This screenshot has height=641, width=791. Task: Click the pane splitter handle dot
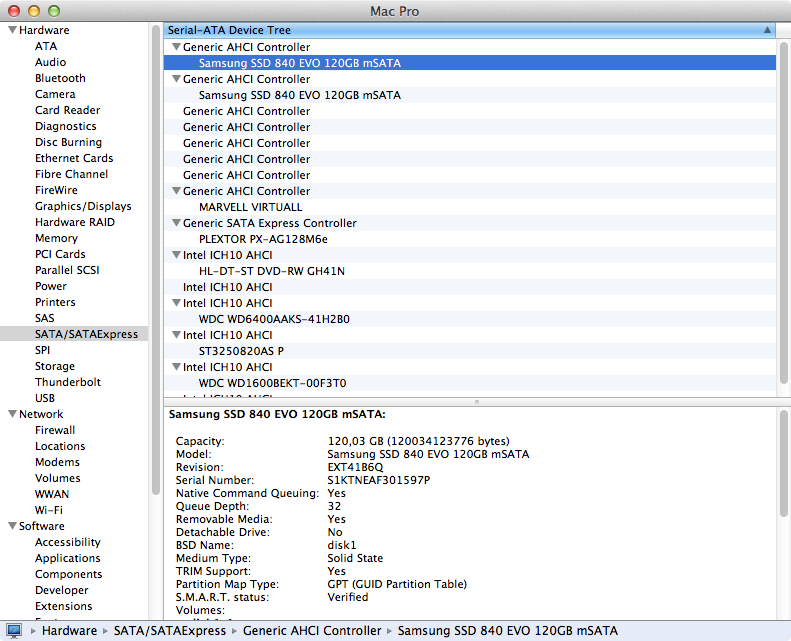477,402
